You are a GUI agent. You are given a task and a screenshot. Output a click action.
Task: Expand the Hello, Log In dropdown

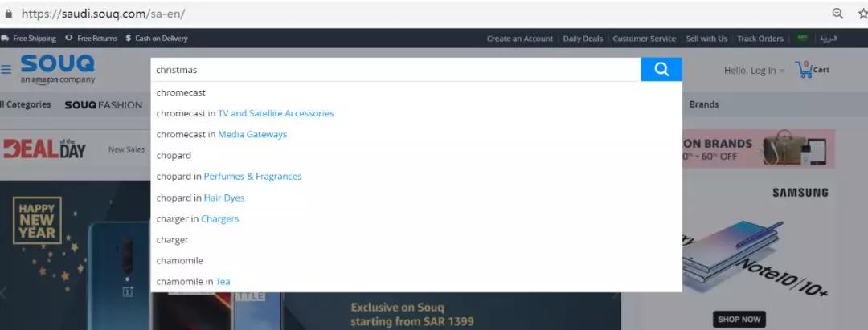[754, 71]
